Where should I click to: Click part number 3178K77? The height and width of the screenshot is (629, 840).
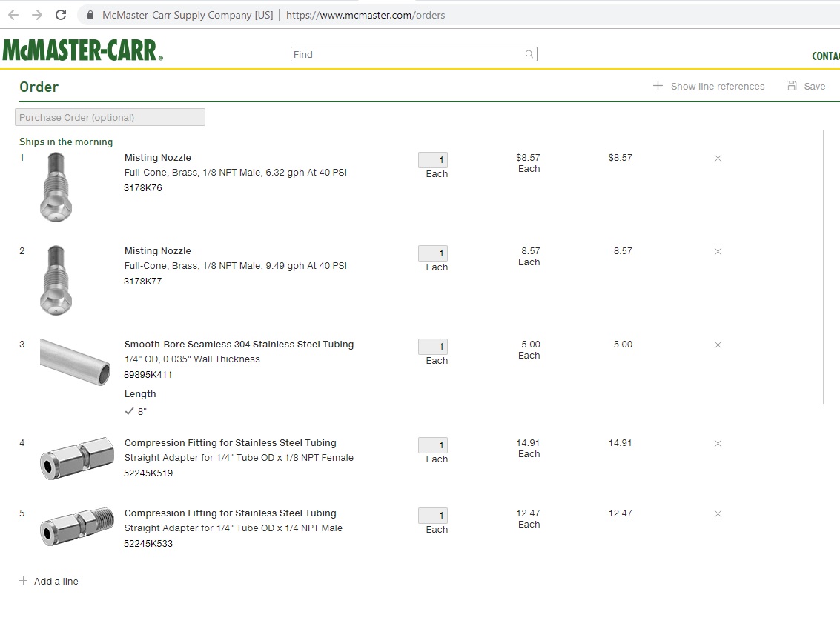(x=142, y=281)
